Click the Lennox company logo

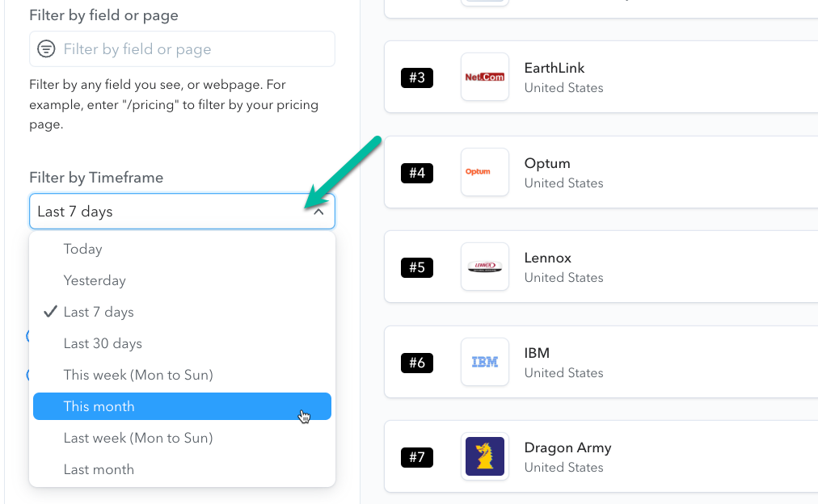click(485, 267)
